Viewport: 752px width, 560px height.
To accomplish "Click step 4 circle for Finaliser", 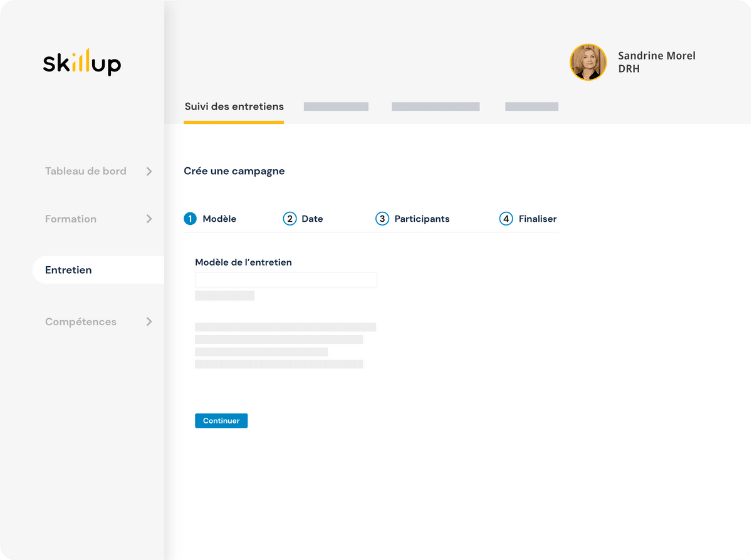I will 506,219.
